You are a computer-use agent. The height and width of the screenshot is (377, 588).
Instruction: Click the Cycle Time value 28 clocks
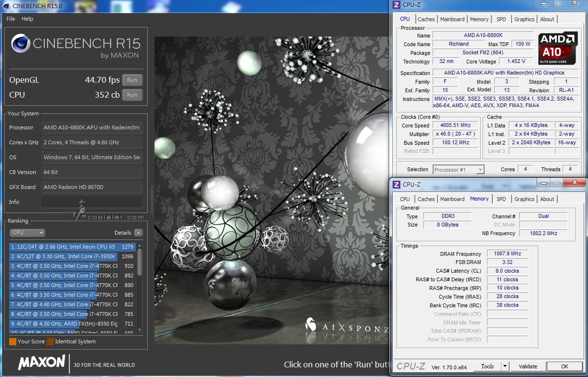[x=507, y=296]
